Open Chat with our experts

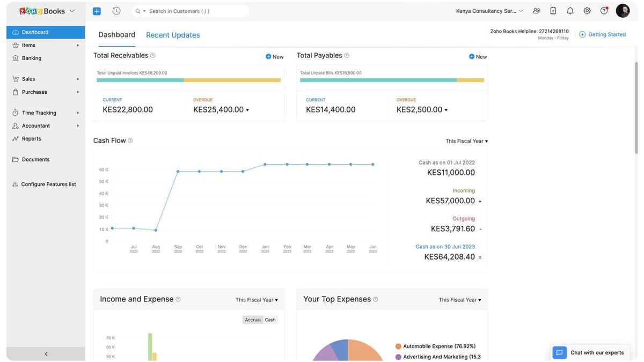click(590, 352)
